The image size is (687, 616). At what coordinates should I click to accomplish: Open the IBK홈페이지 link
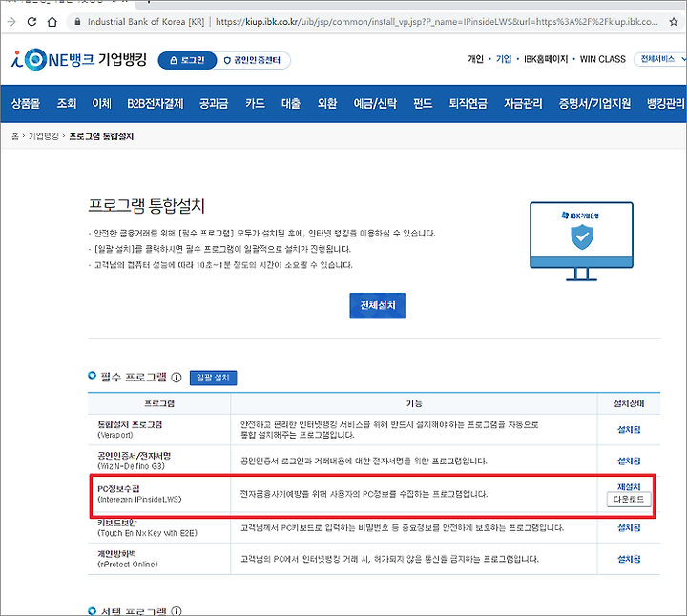coord(546,59)
